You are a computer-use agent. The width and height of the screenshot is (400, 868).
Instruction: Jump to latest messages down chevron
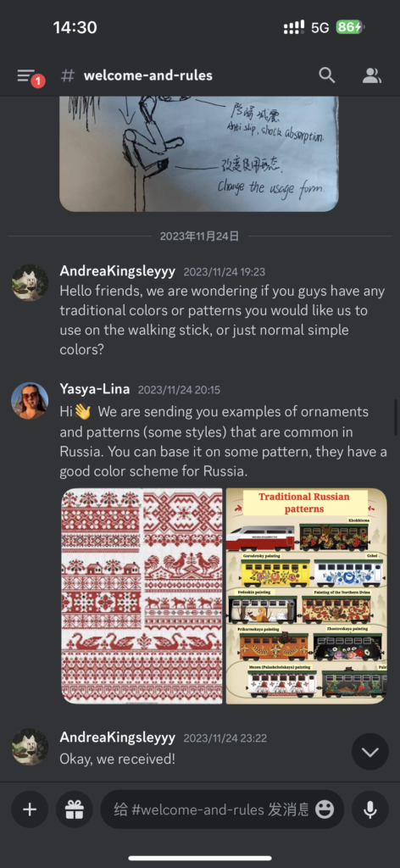tap(370, 751)
